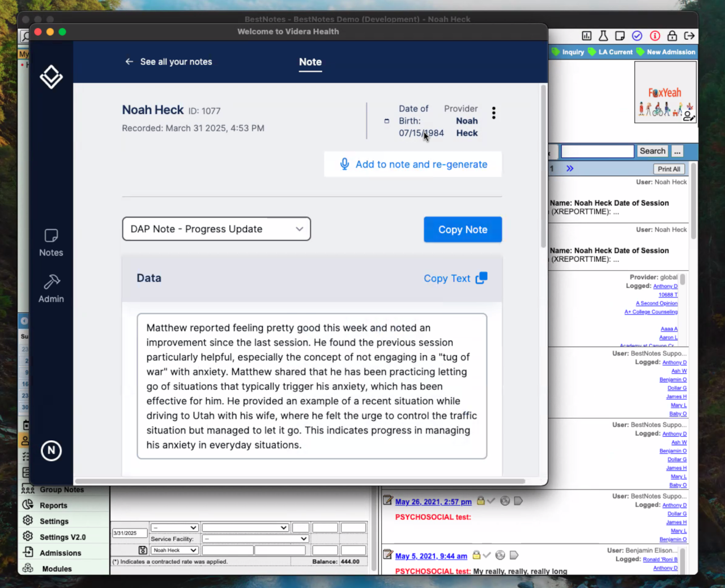Click the Data note text box
Image resolution: width=725 pixels, height=588 pixels.
click(x=312, y=386)
